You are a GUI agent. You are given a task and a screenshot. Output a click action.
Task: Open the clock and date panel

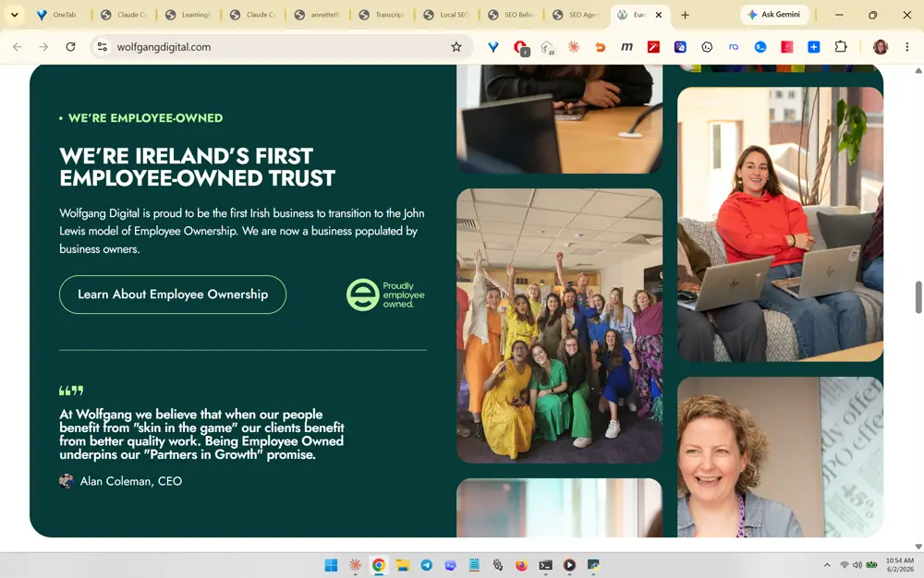[x=900, y=565]
